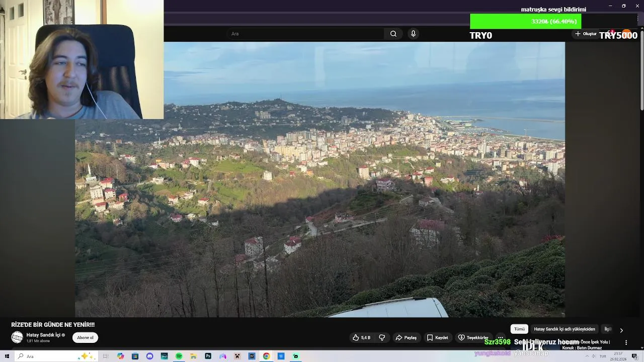Share the video via 'Paylaş' button

(x=406, y=338)
